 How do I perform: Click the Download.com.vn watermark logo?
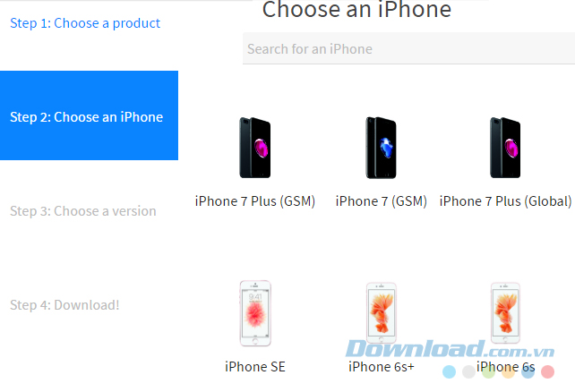[450, 348]
